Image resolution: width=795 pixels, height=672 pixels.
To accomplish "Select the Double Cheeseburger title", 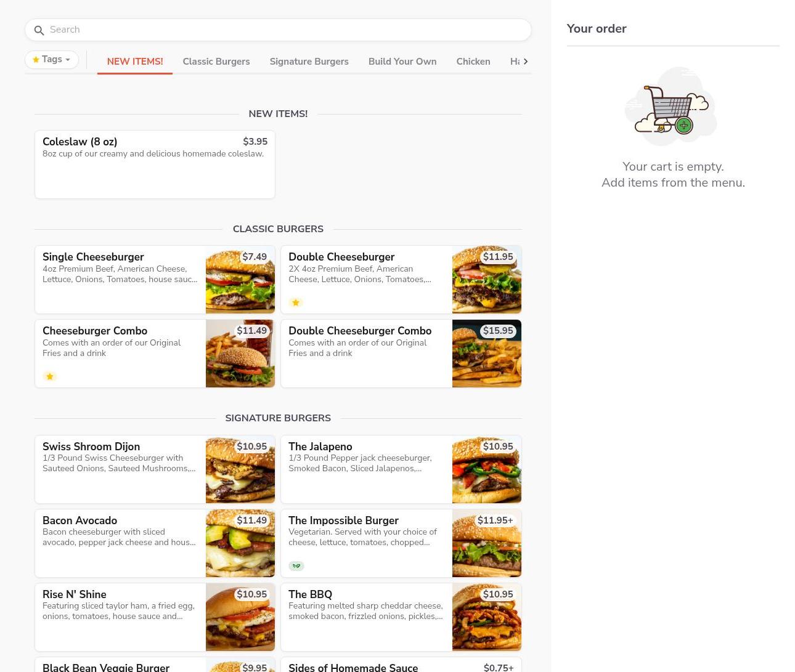I will (341, 257).
